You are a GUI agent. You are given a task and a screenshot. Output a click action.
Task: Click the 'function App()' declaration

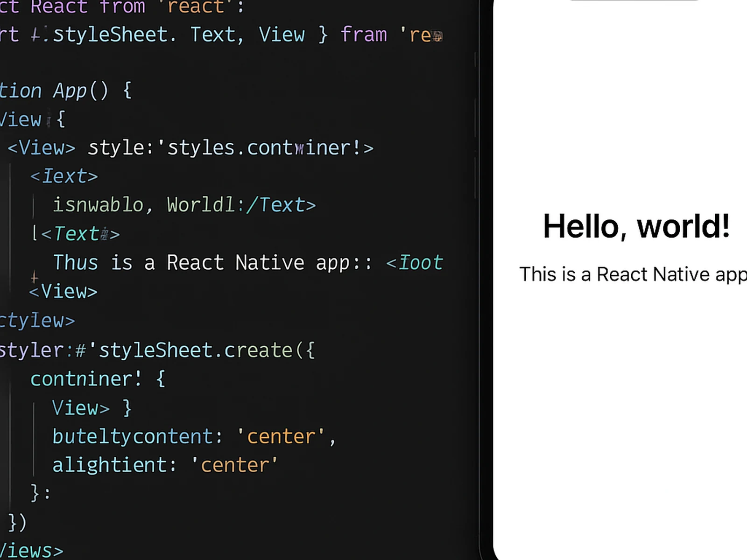pyautogui.click(x=65, y=90)
